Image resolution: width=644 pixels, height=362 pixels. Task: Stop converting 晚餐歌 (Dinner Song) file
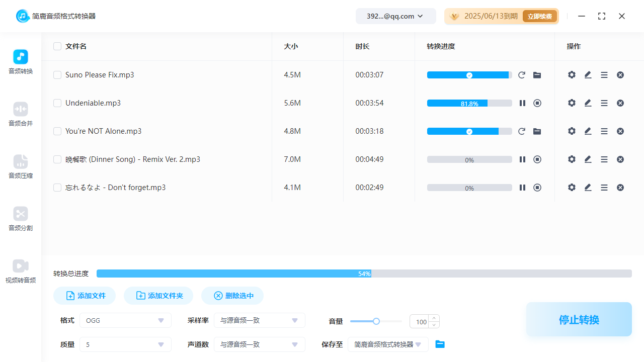click(x=537, y=159)
